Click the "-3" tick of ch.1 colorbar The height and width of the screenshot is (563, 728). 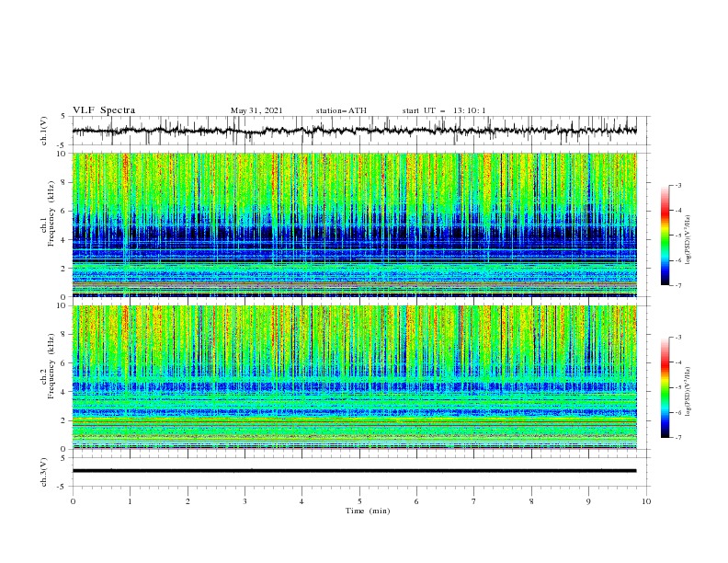tap(678, 185)
